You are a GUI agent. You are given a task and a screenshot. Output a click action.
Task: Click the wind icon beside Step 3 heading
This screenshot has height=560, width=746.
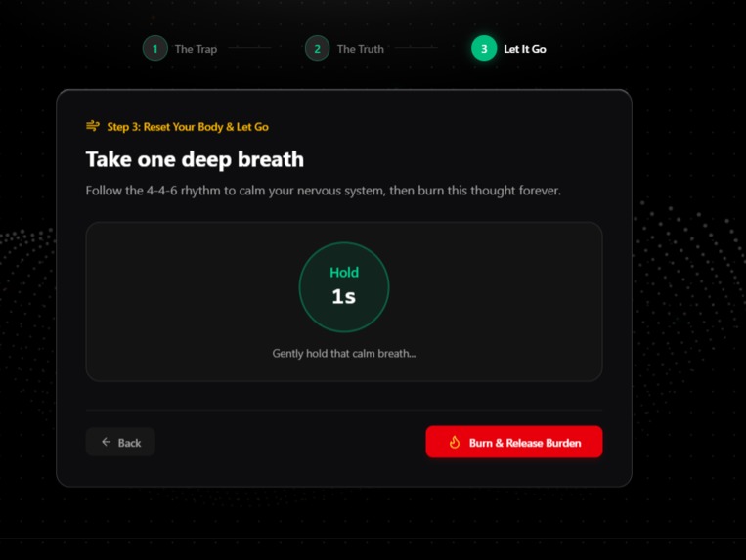[93, 126]
